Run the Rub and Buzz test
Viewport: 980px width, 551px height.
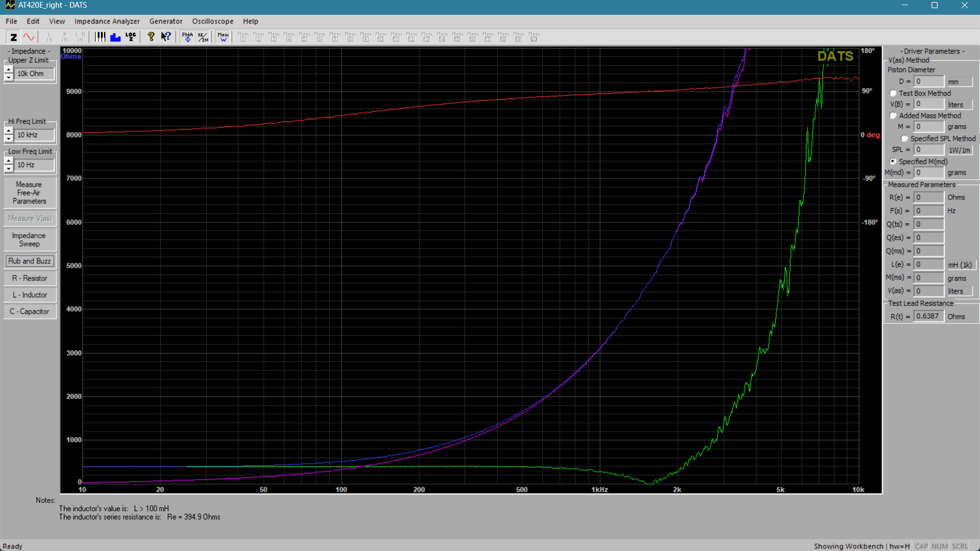point(30,261)
